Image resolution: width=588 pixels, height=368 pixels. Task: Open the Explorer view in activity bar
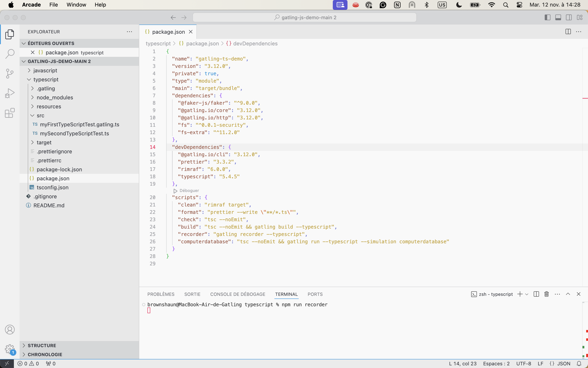[10, 34]
